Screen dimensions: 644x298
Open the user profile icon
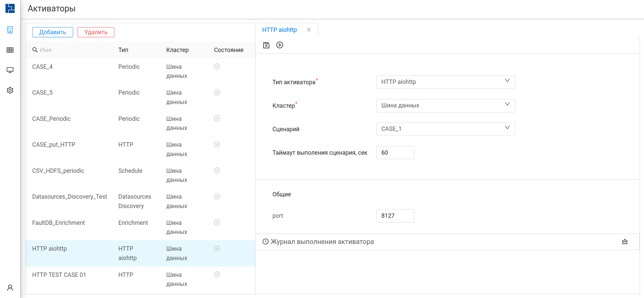pyautogui.click(x=10, y=288)
